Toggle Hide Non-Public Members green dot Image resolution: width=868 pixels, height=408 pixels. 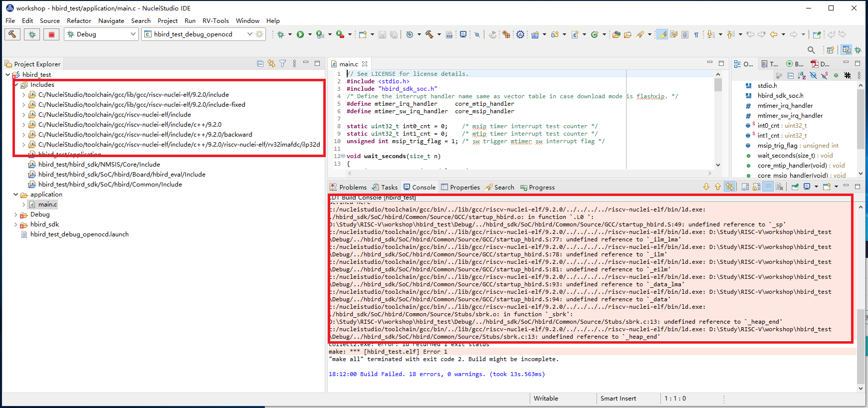(836, 75)
